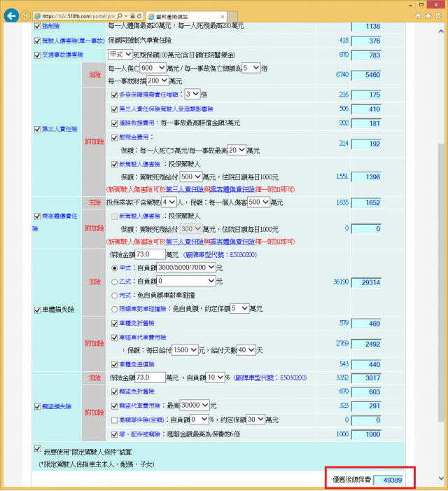Viewport: 448px width, 491px height.
Task: Toggle 竊盜免折舊險 checkbox
Action: [115, 392]
